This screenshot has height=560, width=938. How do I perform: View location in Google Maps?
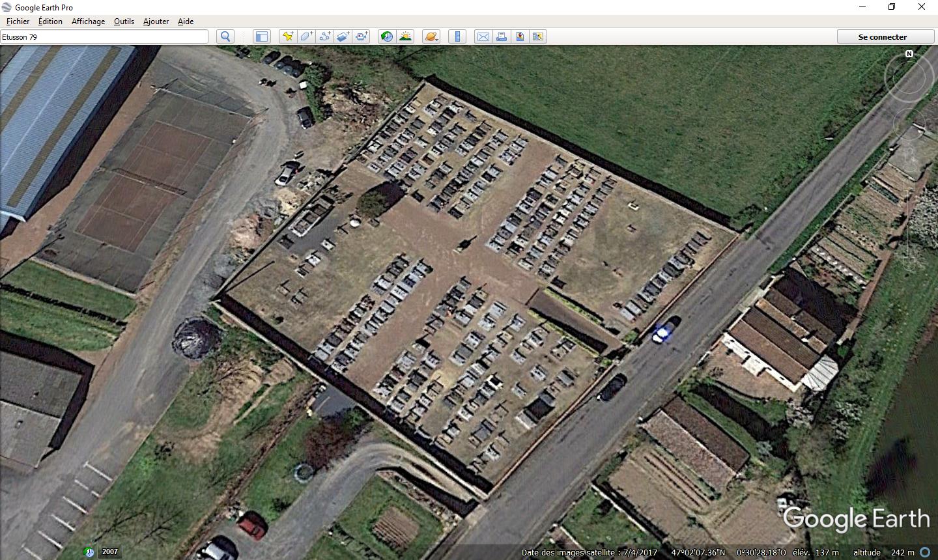pos(538,36)
